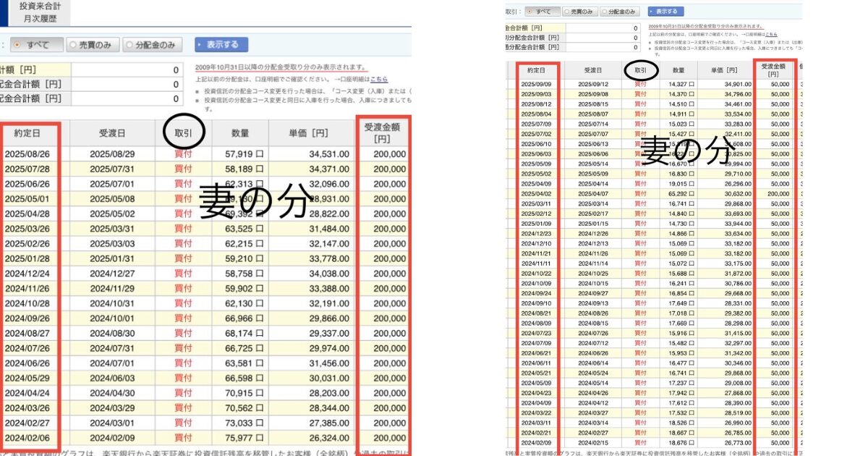Click circled 取引 header in right table
Viewport: 868px width, 456px height.
click(x=640, y=70)
